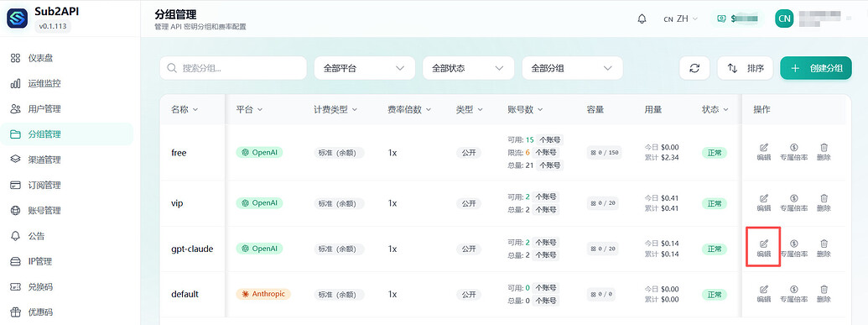Click the OpenAI platform tag in vip row
The width and height of the screenshot is (868, 325).
pos(259,203)
